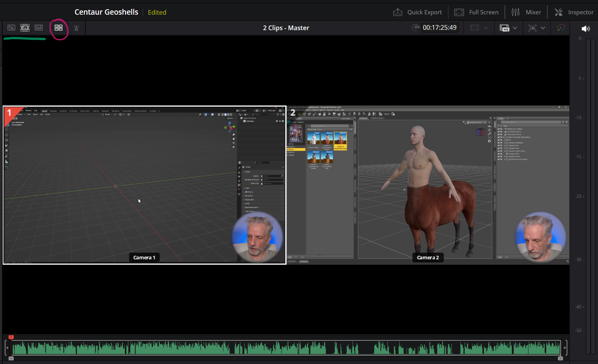This screenshot has height=364, width=598.
Task: Click the right bracket out-point handle
Action: (566, 348)
